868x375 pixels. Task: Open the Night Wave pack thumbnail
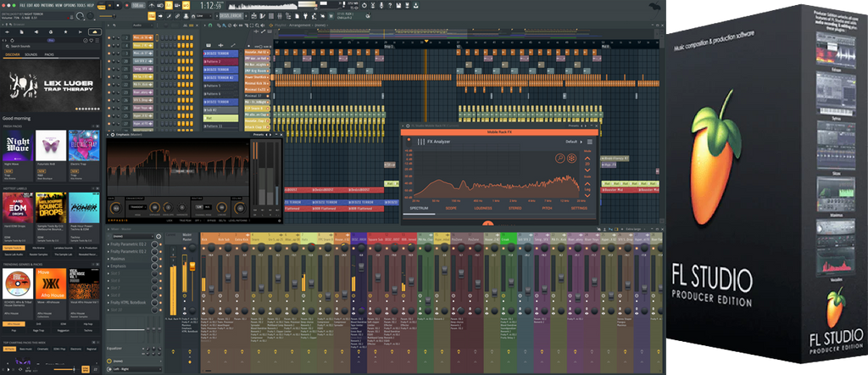(18, 145)
